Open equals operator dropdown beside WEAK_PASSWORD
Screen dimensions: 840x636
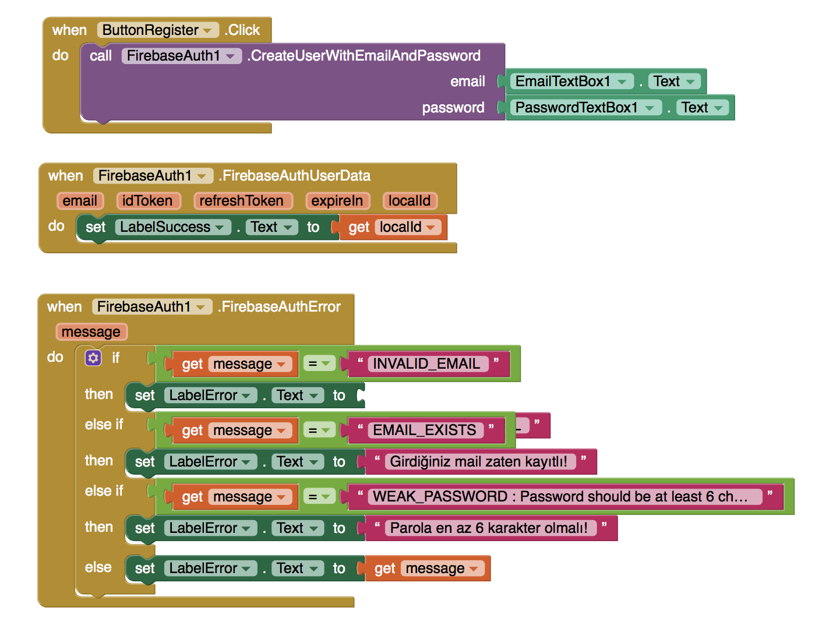pyautogui.click(x=319, y=497)
